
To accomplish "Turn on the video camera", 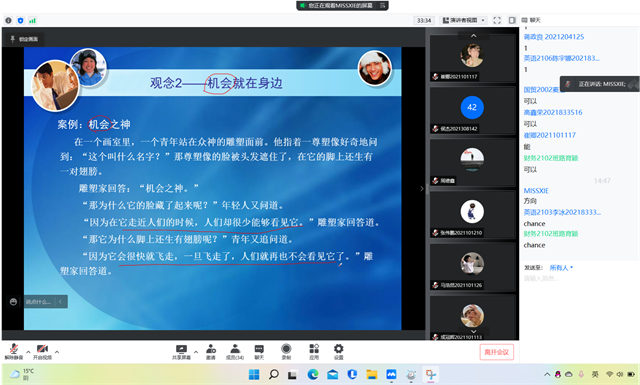I will tap(42, 352).
